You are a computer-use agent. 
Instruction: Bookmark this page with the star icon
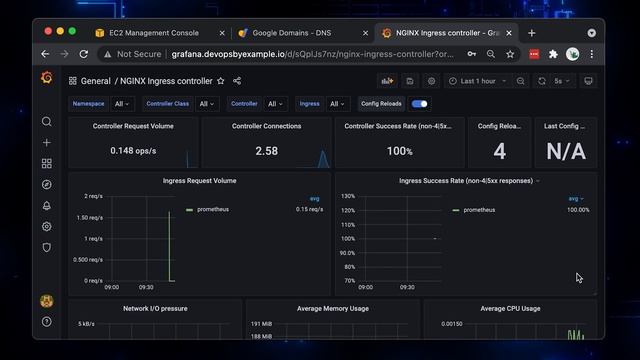point(510,54)
